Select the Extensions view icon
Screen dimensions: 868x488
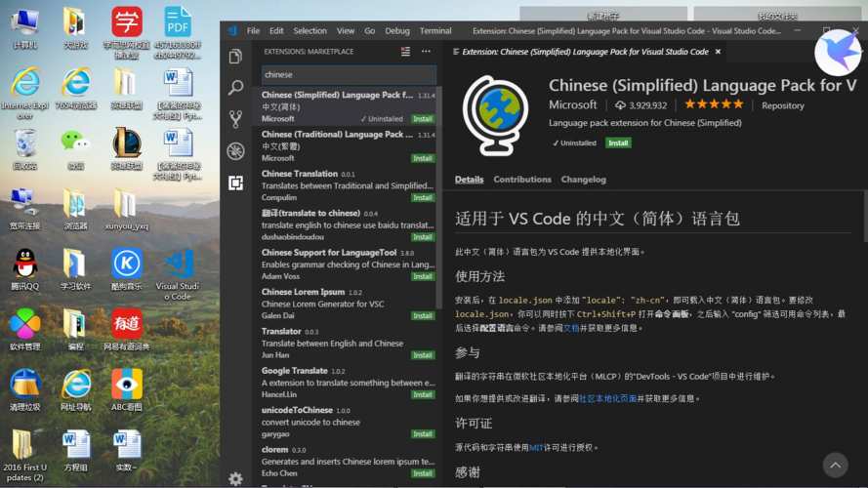click(x=236, y=183)
